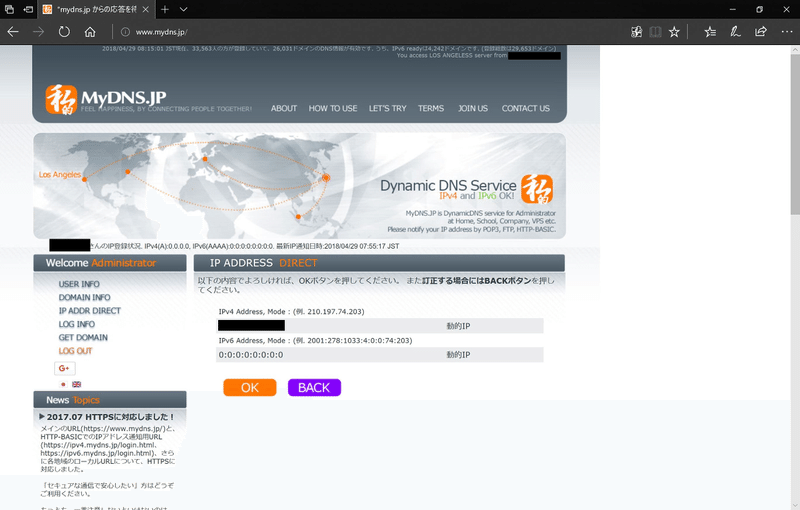Open the LET'S TRY menu item
The image size is (800, 510).
[388, 108]
